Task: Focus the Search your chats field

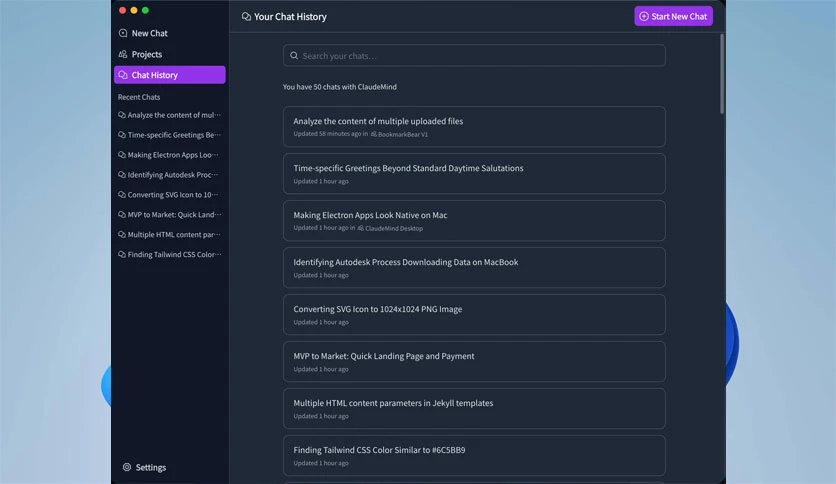Action: (x=474, y=55)
